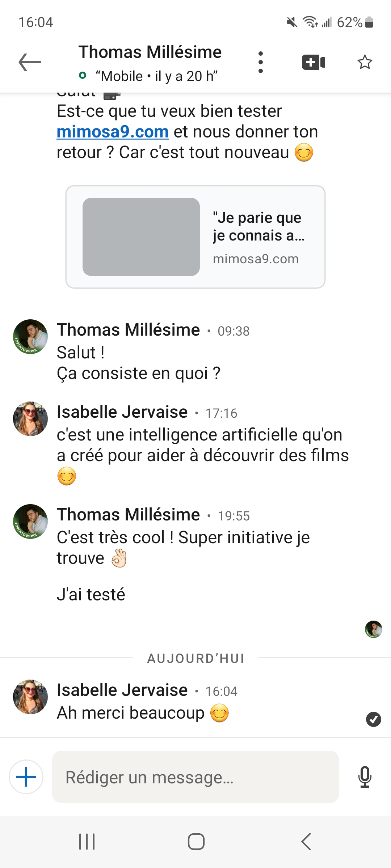Open the three-dot conversation options menu
The height and width of the screenshot is (868, 391).
260,62
